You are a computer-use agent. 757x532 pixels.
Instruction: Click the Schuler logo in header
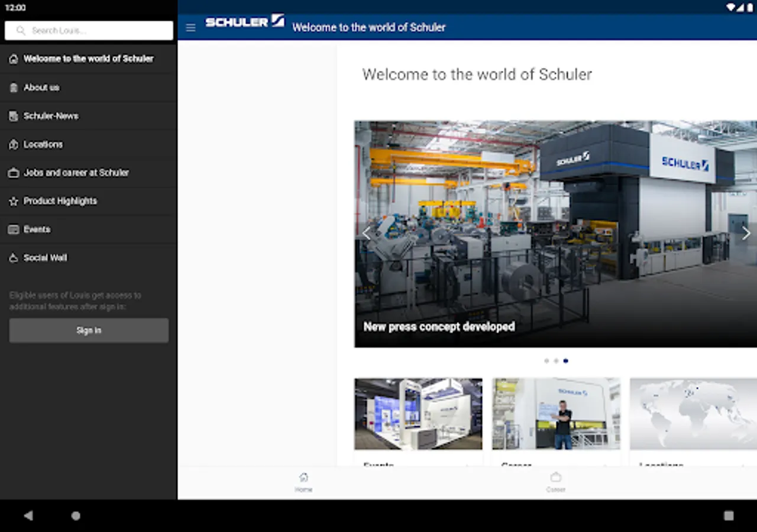click(245, 21)
